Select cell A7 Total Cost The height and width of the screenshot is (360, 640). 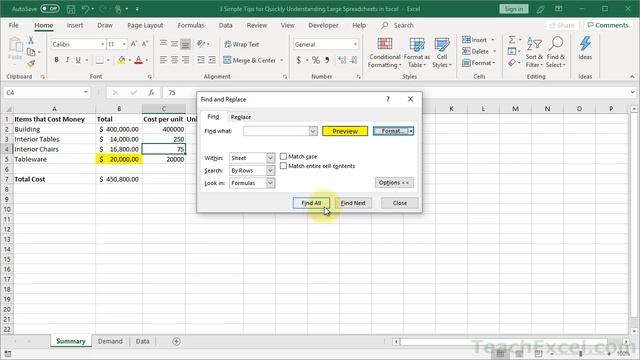pyautogui.click(x=54, y=179)
